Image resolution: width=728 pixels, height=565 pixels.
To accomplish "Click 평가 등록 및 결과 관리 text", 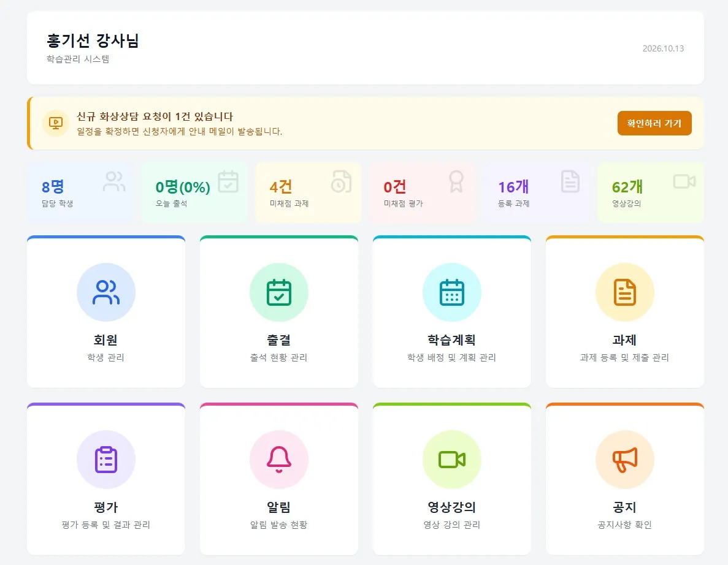I will tap(106, 525).
